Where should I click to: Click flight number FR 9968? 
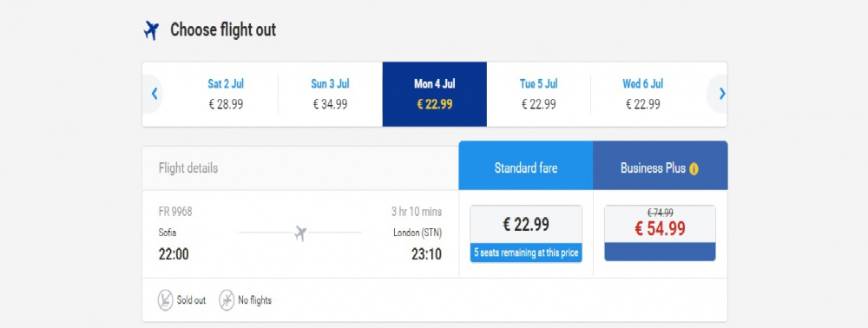175,212
